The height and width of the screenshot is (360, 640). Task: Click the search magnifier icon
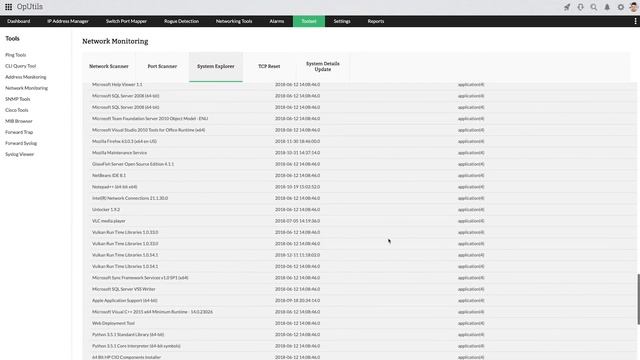point(594,7)
